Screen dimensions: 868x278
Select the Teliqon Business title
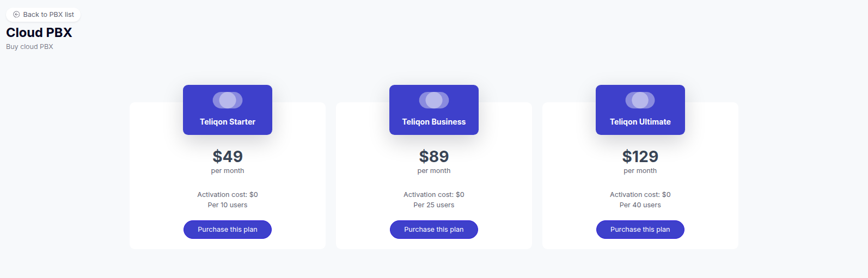click(434, 122)
